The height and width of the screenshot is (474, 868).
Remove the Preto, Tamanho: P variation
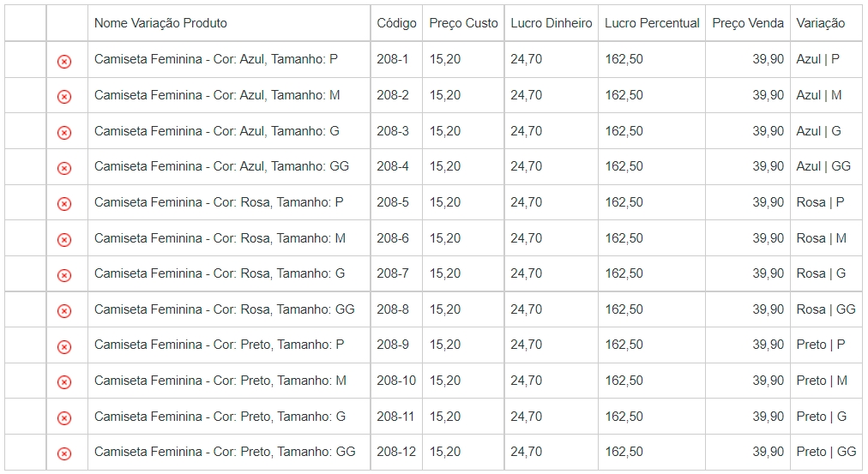(x=63, y=346)
